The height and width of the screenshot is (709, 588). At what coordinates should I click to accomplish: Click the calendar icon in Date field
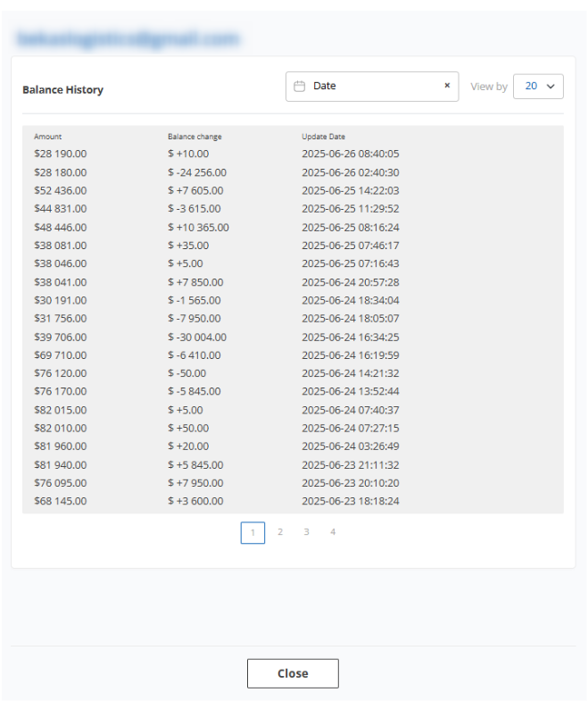[300, 87]
